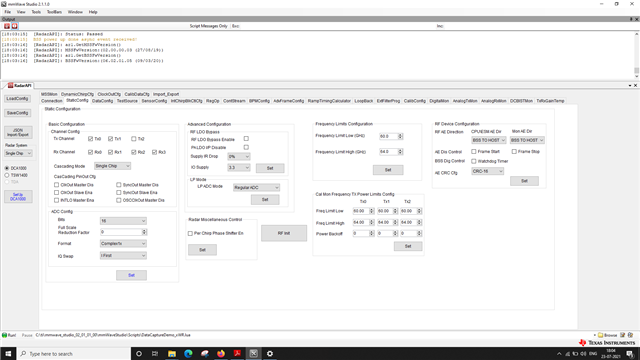Toggle RF LDO Bypass Enable checkbox
The width and height of the screenshot is (640, 360).
(x=246, y=139)
